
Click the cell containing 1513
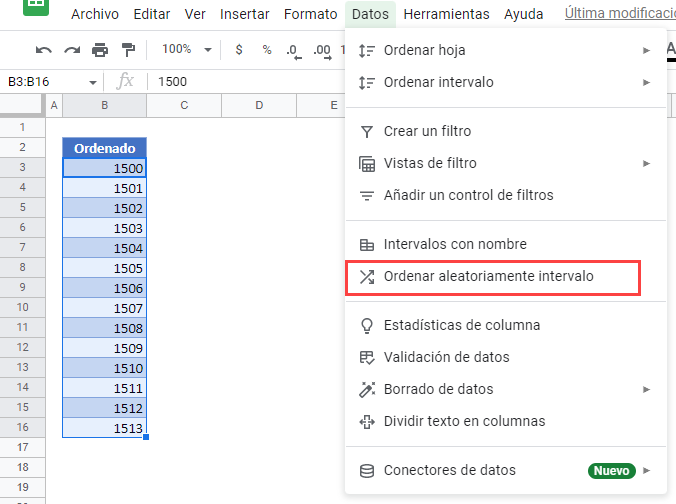pyautogui.click(x=104, y=428)
